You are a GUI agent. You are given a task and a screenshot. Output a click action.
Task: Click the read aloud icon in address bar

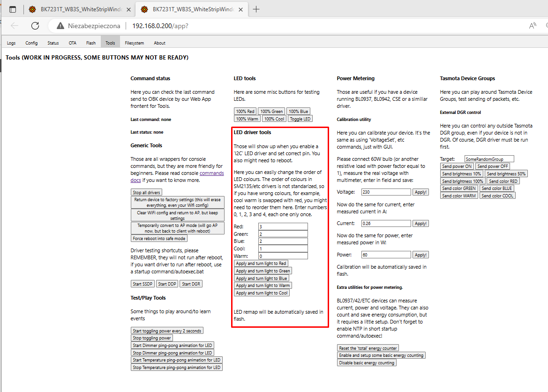532,25
